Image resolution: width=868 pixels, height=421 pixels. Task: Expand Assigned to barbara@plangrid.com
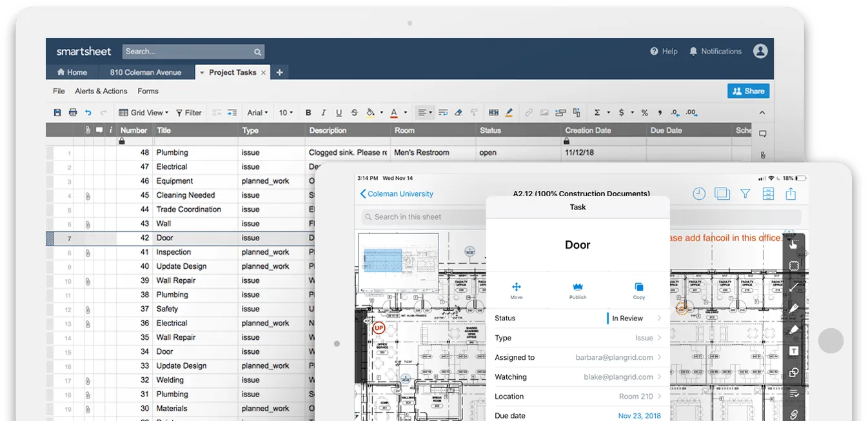point(577,357)
